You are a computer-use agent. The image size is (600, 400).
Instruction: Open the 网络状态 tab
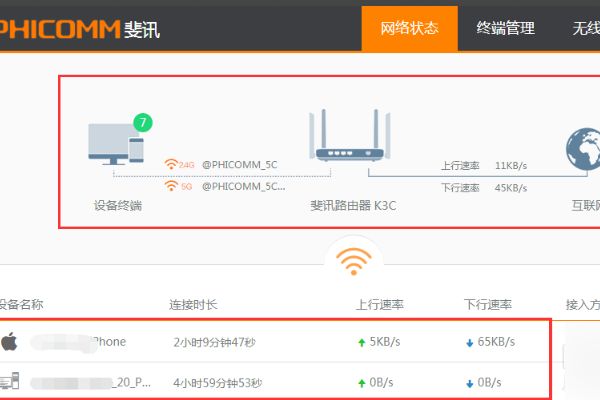click(410, 29)
